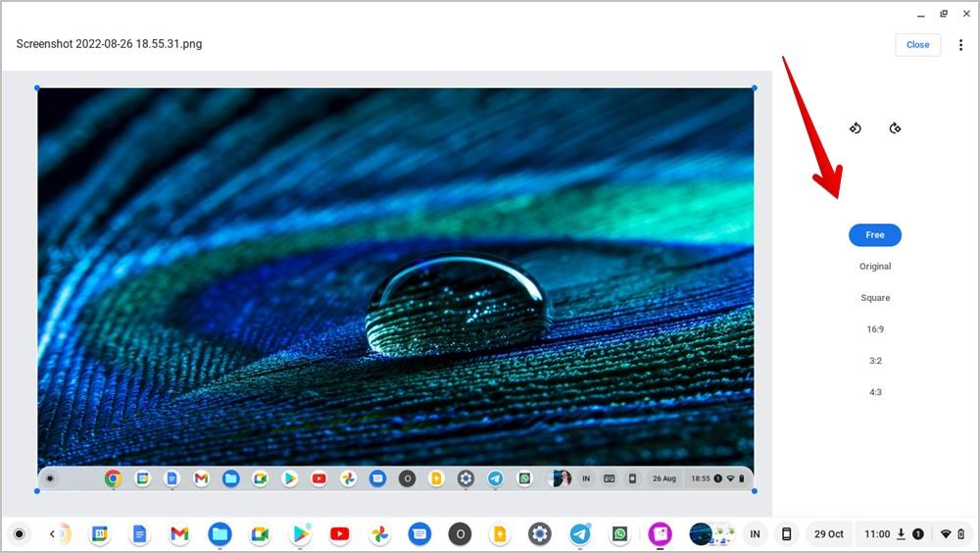Open the launcher circle on the shelf
This screenshot has height=553, width=980.
[20, 534]
